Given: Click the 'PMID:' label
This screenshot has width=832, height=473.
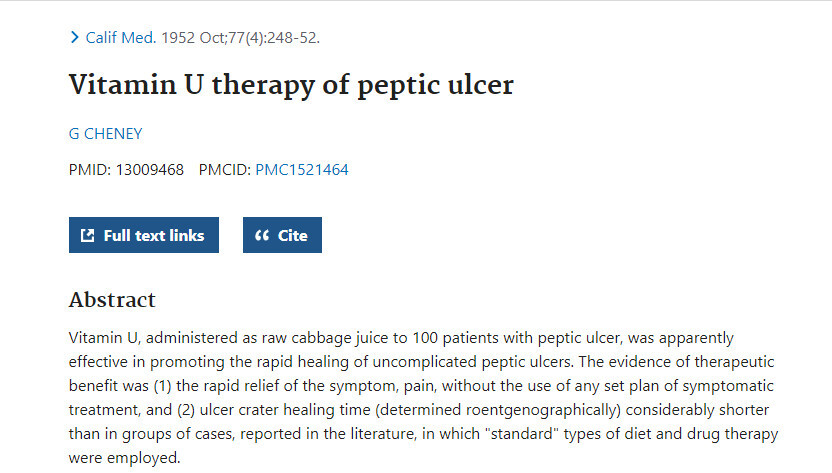Looking at the screenshot, I should click(90, 170).
